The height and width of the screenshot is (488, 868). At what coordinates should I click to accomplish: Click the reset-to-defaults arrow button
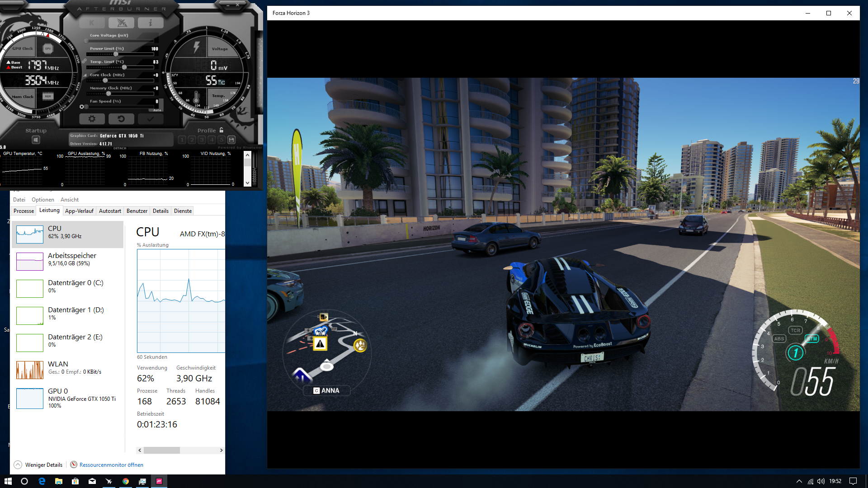point(121,119)
